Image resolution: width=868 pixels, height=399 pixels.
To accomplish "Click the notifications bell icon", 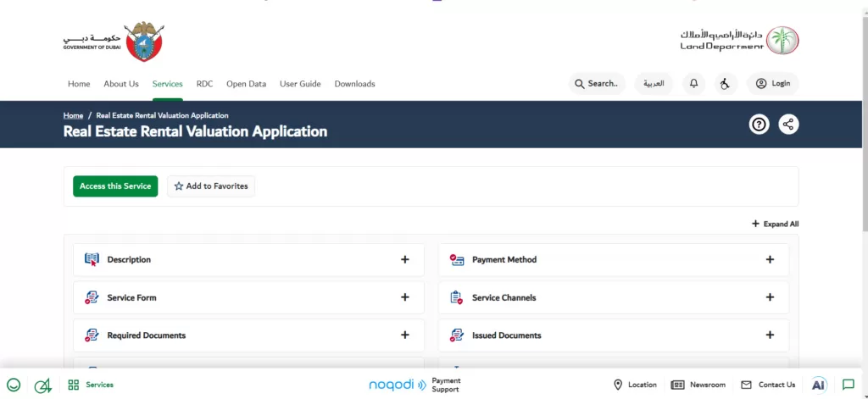I will 694,84.
